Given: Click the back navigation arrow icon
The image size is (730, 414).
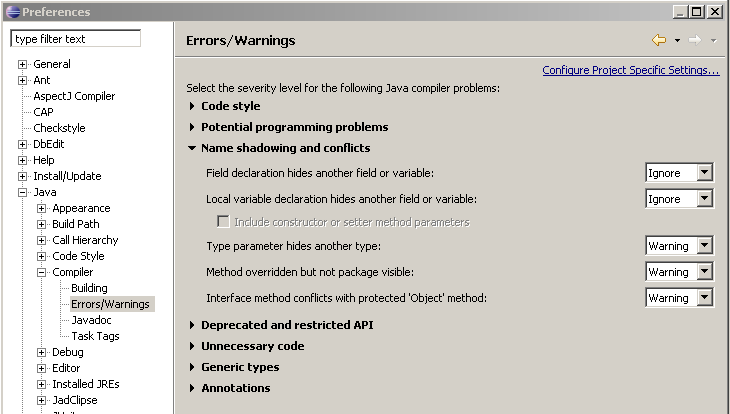Looking at the screenshot, I should pyautogui.click(x=658, y=40).
